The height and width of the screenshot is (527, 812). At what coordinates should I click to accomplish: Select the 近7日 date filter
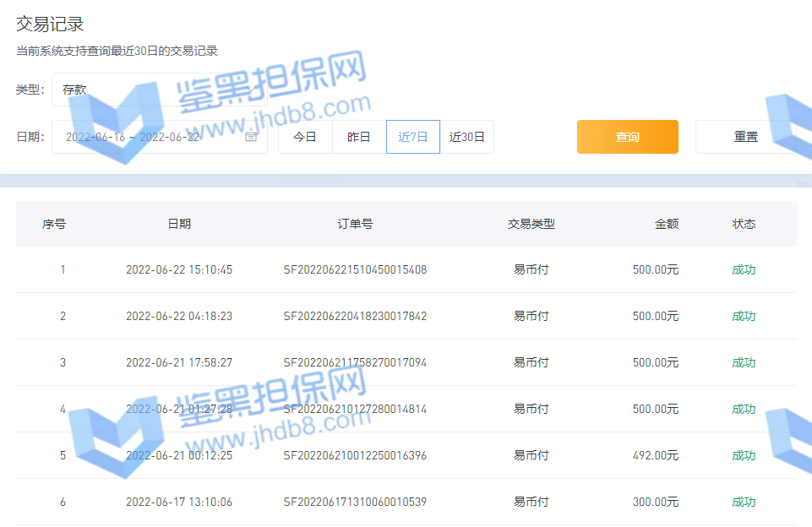(x=413, y=137)
